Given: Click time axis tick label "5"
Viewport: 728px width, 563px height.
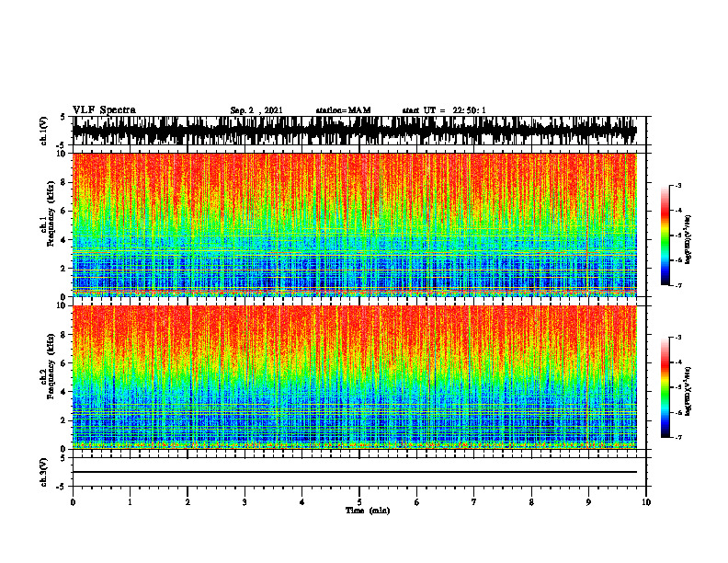Looking at the screenshot, I should pyautogui.click(x=359, y=502).
